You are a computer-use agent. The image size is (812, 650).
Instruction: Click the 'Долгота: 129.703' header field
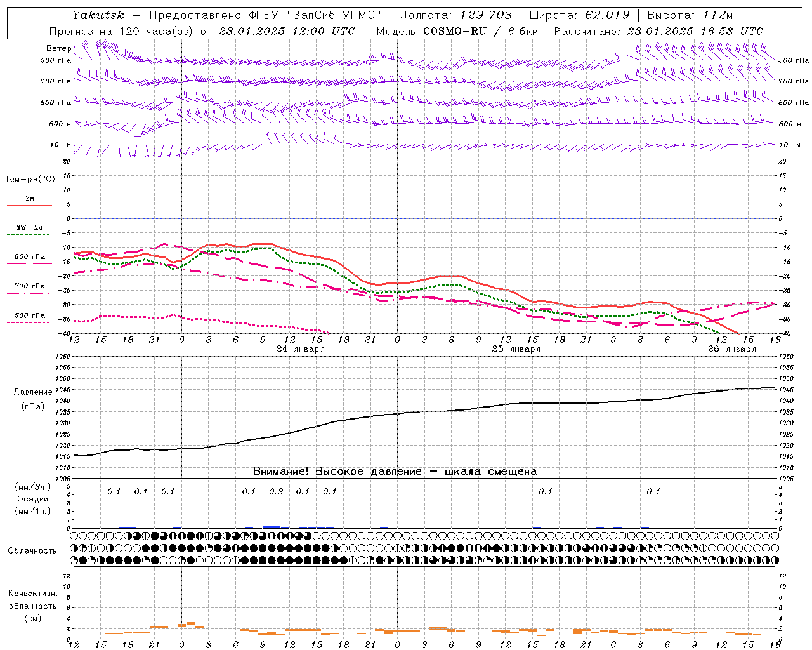(x=455, y=15)
